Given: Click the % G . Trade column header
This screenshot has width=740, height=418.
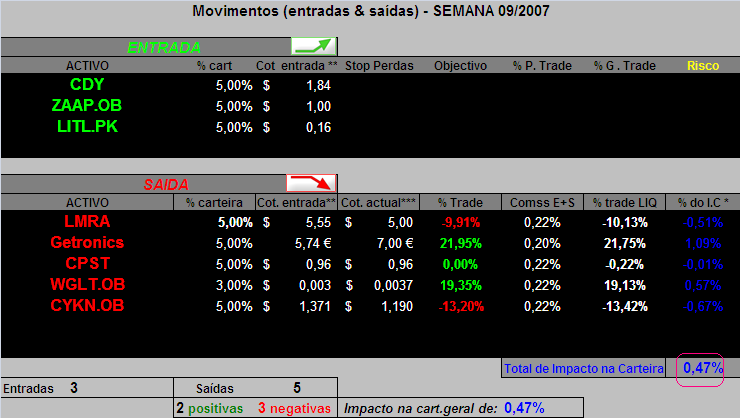Looking at the screenshot, I should coord(624,66).
